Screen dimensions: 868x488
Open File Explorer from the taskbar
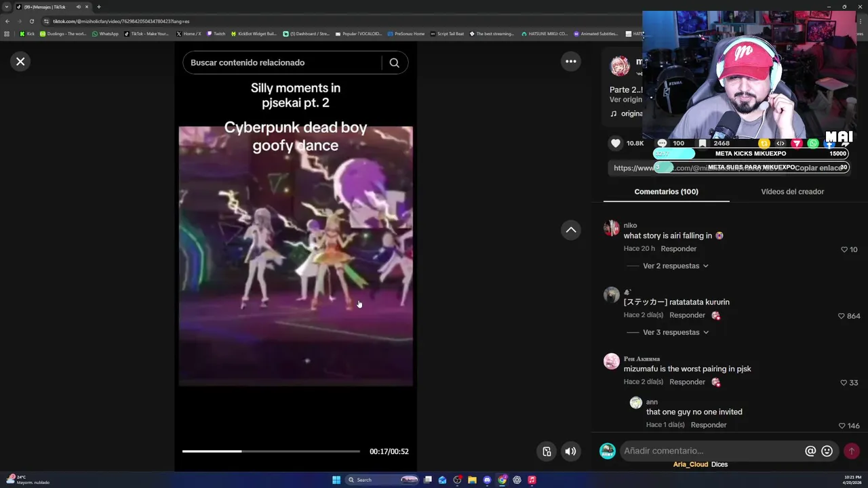pyautogui.click(x=472, y=480)
